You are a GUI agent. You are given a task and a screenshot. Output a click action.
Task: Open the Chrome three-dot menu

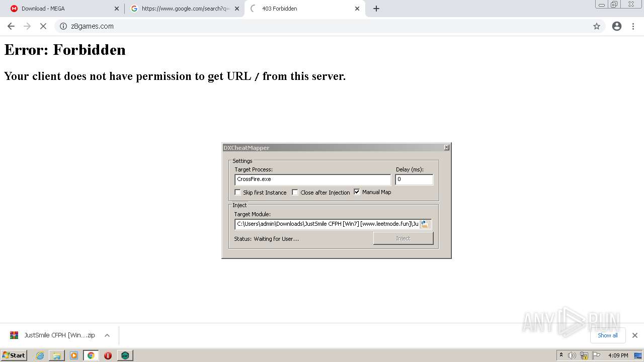point(633,26)
